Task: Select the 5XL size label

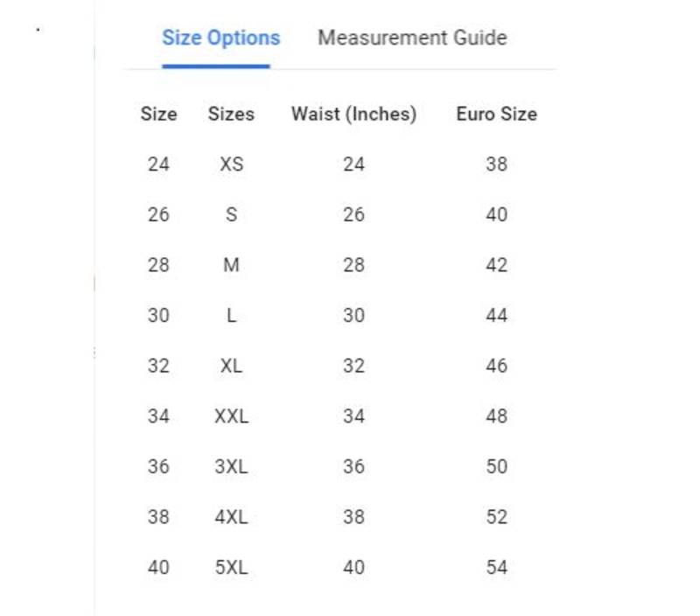Action: (x=231, y=568)
